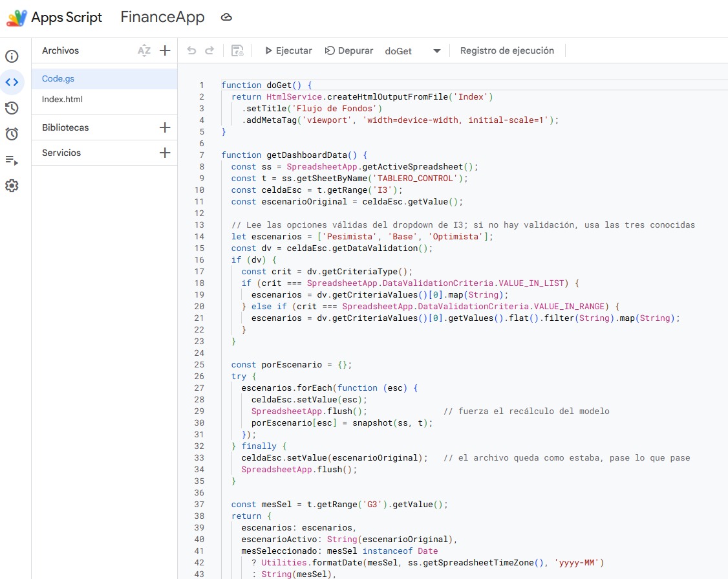Click the Apps Script logo
Screen dimensions: 728x579
pyautogui.click(x=17, y=17)
